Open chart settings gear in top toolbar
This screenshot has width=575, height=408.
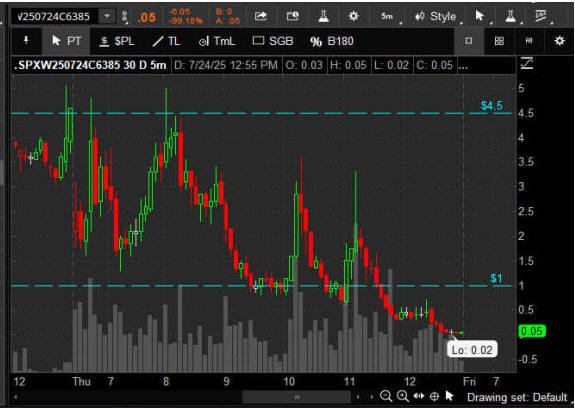tap(353, 16)
